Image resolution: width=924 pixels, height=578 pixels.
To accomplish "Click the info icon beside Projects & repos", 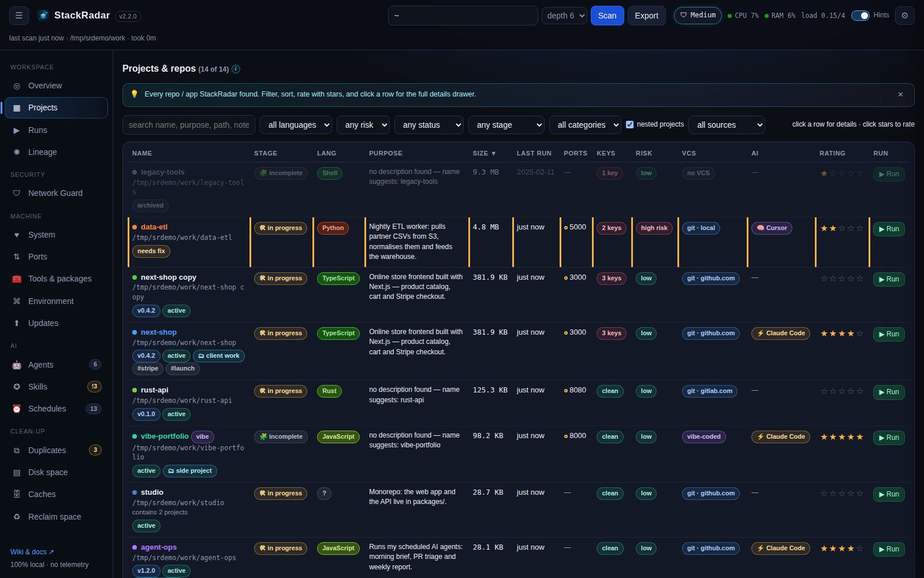I will tap(236, 69).
